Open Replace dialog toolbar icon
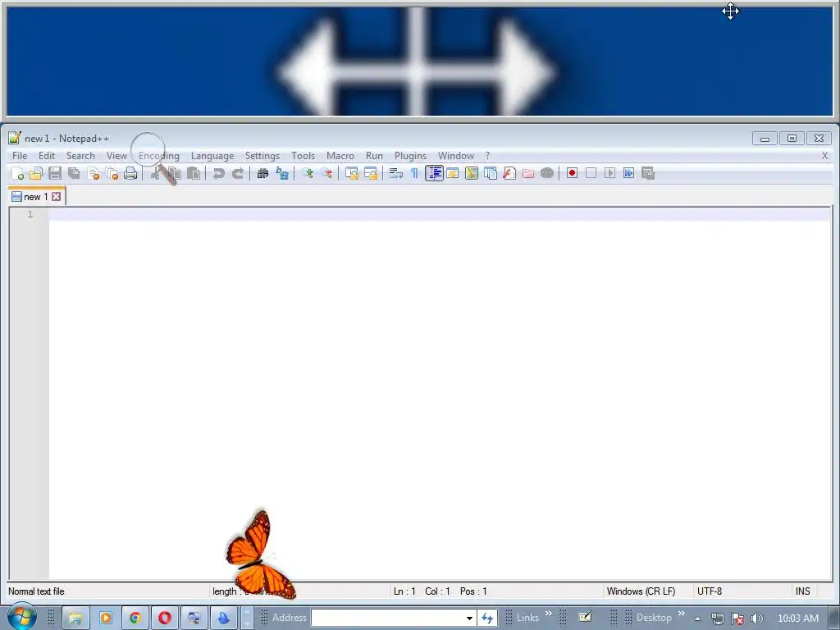Screen dimensions: 840x630 tap(282, 173)
